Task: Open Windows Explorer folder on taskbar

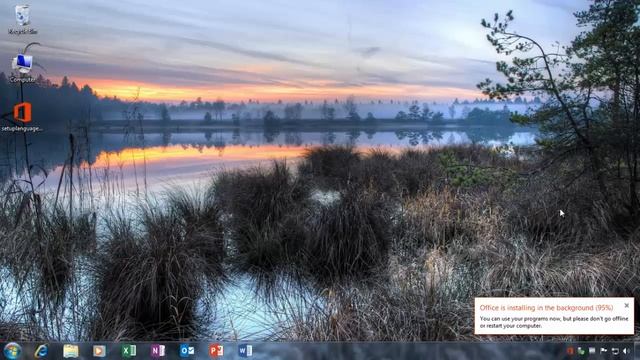Action: coord(71,351)
